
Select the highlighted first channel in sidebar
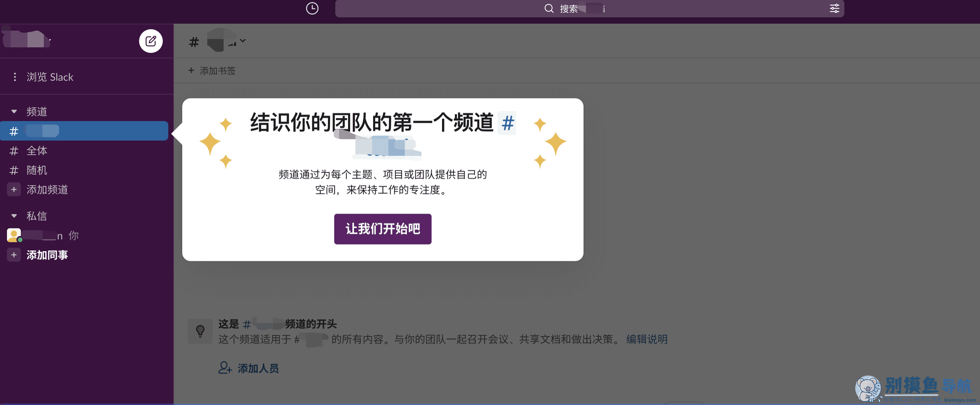pos(84,131)
